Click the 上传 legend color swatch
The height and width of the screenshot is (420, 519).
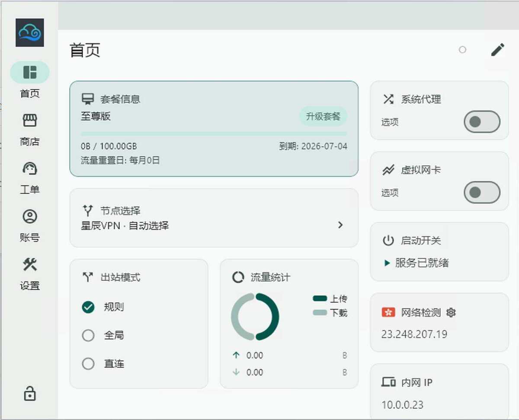[320, 298]
